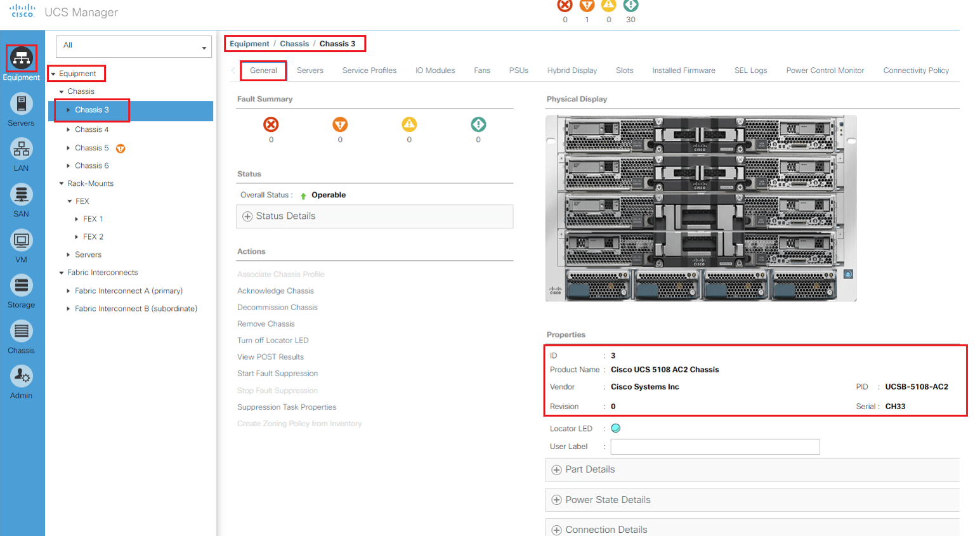
Task: Open the SAN navigation icon
Action: point(21,195)
